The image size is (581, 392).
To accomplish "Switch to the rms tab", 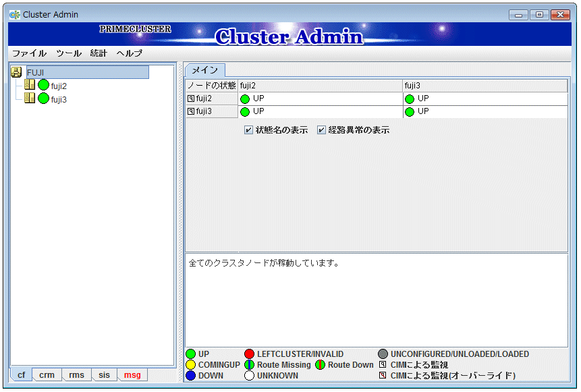I will (77, 375).
